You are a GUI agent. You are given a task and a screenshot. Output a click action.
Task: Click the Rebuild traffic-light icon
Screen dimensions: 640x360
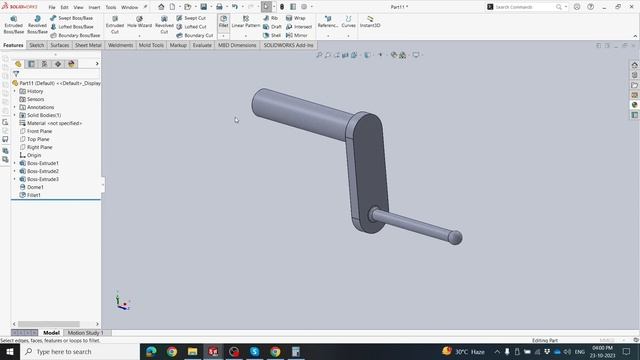pos(282,7)
